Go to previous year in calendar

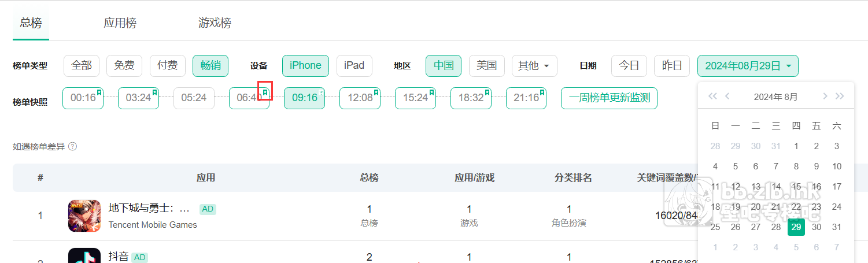point(712,97)
